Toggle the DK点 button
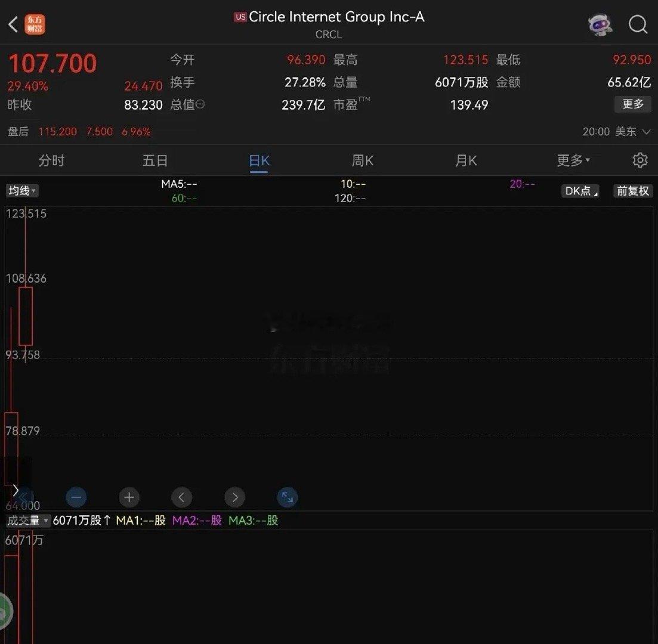This screenshot has width=658, height=644. point(580,191)
